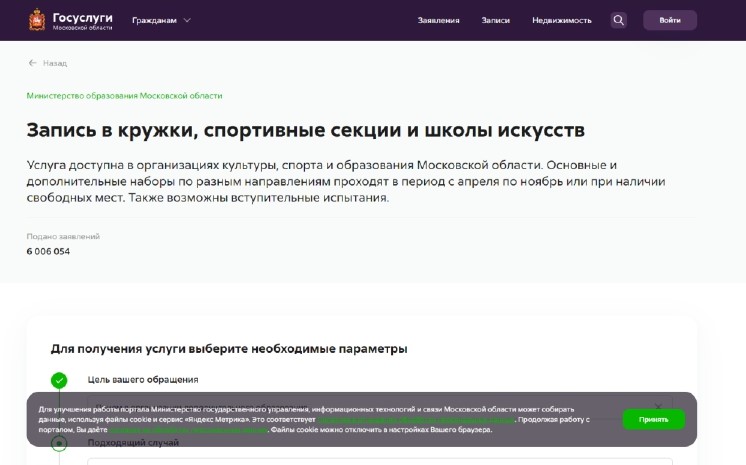746x465 pixels.
Task: Click the heading Запись в кружки, спортивные секции
Action: [x=305, y=130]
